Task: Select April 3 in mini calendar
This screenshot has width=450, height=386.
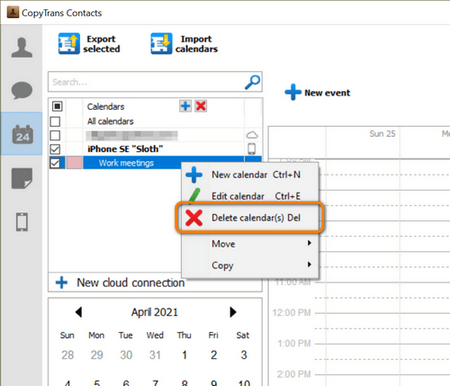Action: (244, 355)
